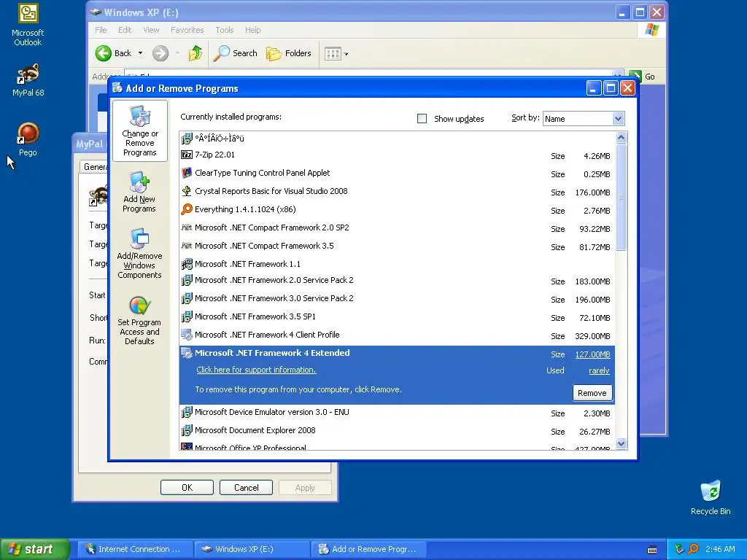This screenshot has height=560, width=747.
Task: Click the Microsoft Device Emulator icon
Action: pyautogui.click(x=187, y=412)
